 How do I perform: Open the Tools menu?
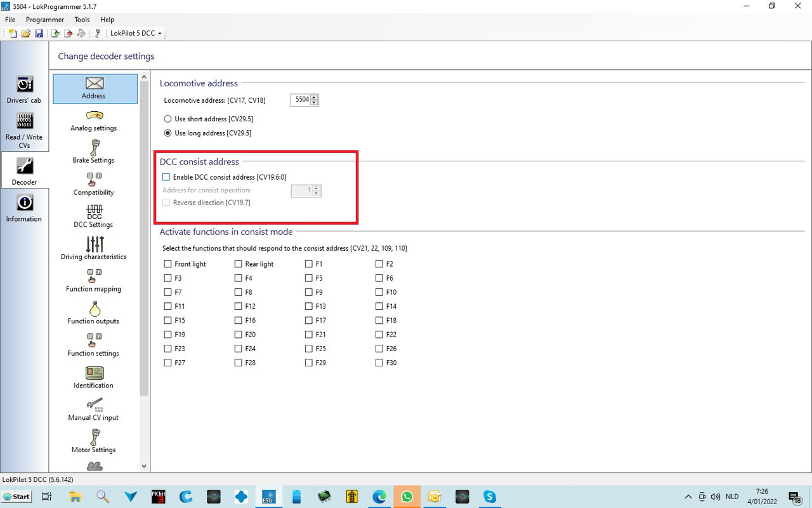pos(82,20)
